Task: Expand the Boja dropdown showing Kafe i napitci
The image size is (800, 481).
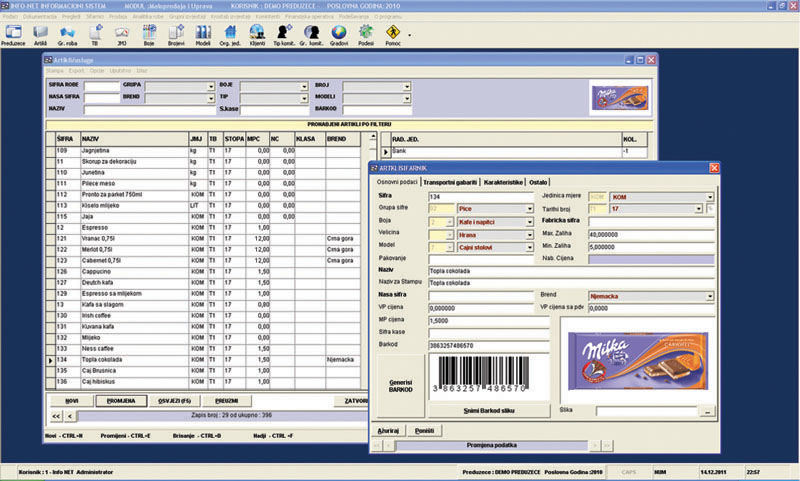Action: 530,222
